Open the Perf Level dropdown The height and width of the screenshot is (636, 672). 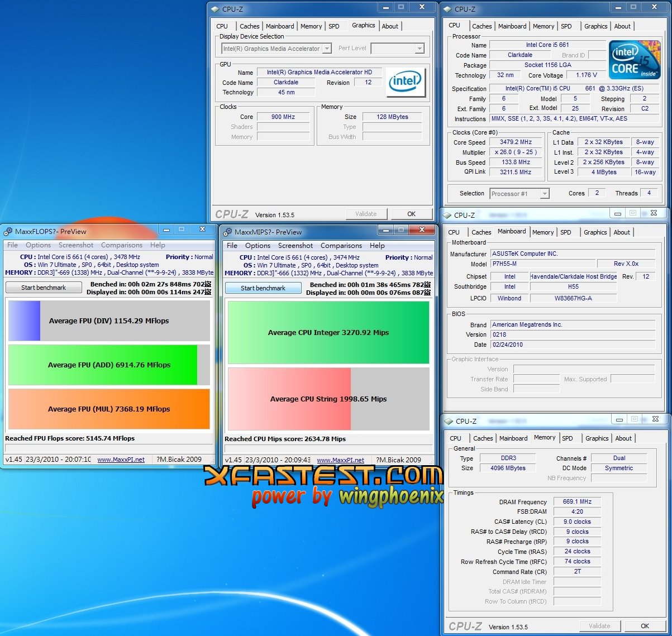click(398, 49)
